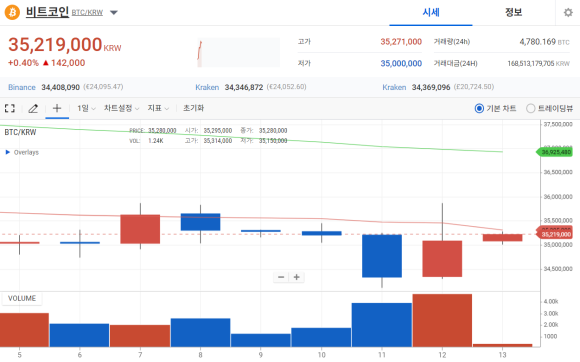Open the 차트설정 dropdown
Image resolution: width=580 pixels, height=362 pixels.
click(x=121, y=108)
